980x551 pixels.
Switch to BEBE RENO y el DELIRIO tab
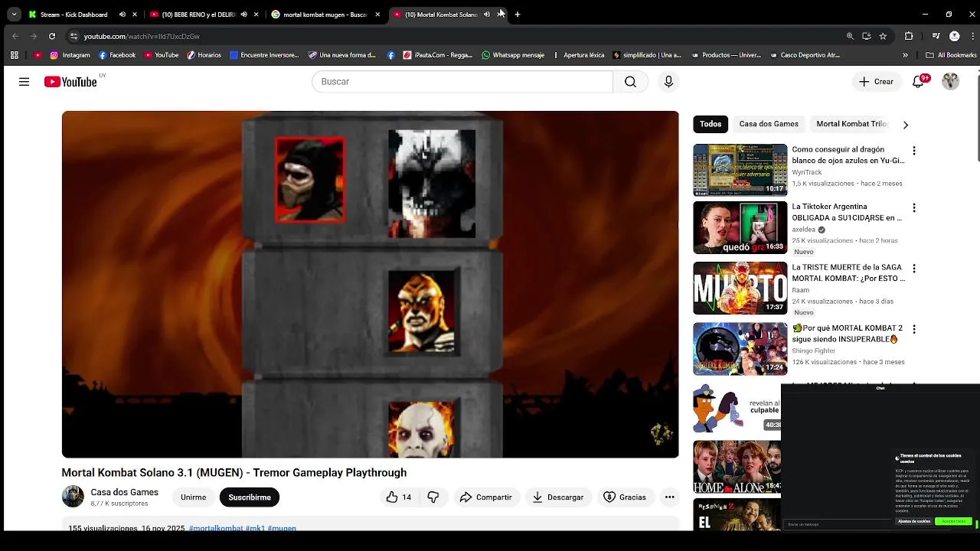(194, 15)
